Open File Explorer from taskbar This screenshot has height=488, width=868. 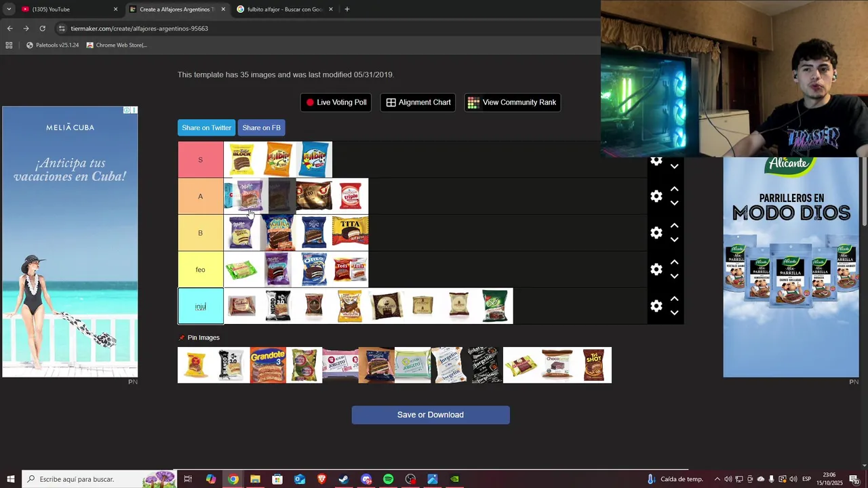coord(255,479)
